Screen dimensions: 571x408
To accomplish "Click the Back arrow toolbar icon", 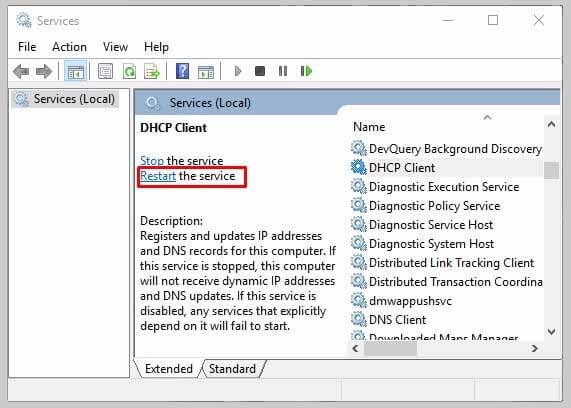I will click(21, 71).
